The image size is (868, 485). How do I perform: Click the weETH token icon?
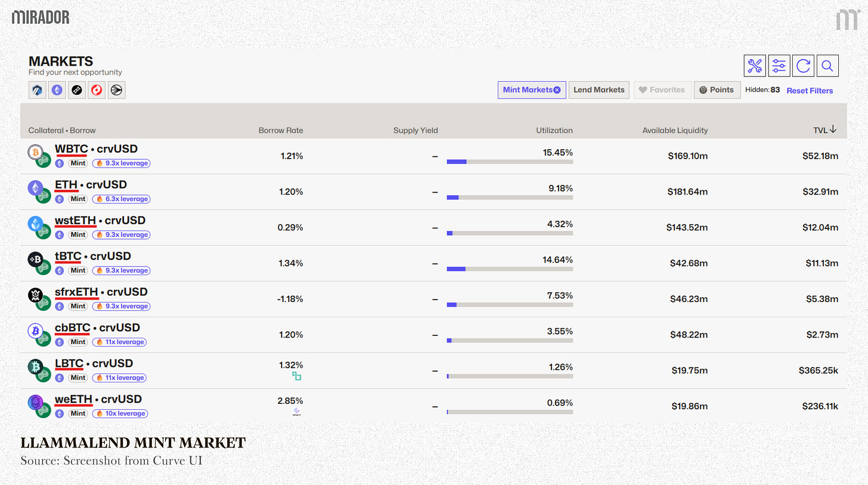pyautogui.click(x=36, y=403)
